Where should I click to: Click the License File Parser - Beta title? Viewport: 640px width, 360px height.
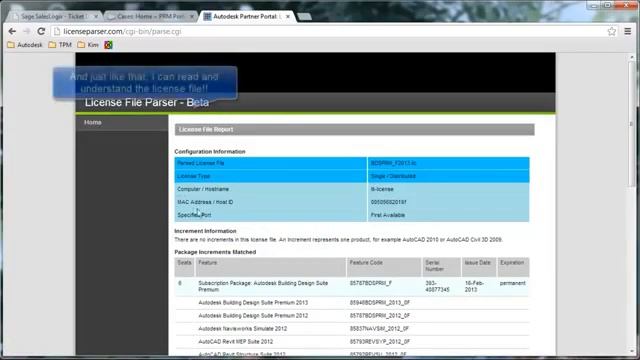pyautogui.click(x=147, y=102)
